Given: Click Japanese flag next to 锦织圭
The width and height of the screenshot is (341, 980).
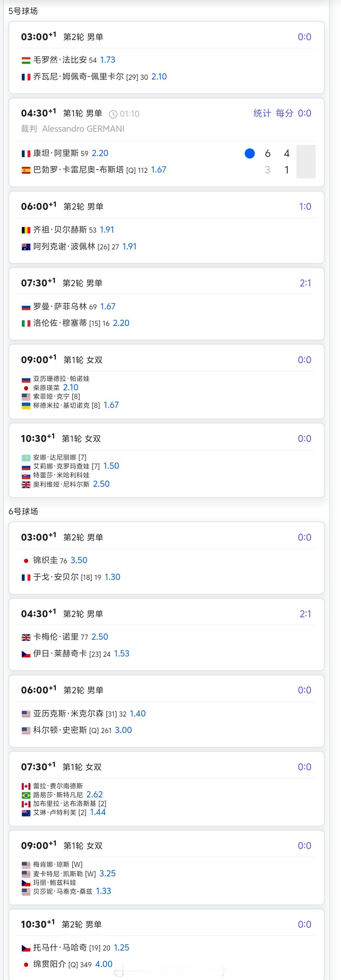Looking at the screenshot, I should click(x=26, y=561).
